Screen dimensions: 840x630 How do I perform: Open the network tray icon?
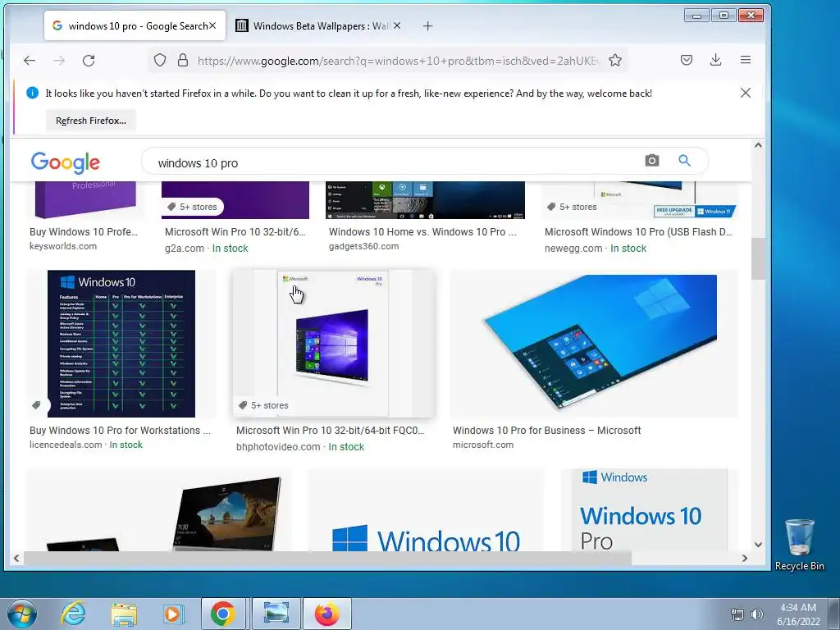pos(737,614)
